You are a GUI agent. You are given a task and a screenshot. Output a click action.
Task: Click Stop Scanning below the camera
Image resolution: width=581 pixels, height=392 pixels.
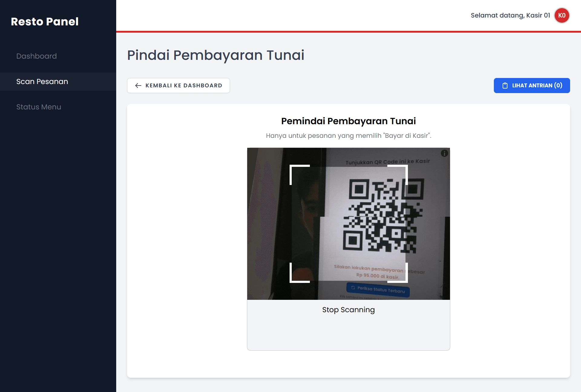pos(348,310)
